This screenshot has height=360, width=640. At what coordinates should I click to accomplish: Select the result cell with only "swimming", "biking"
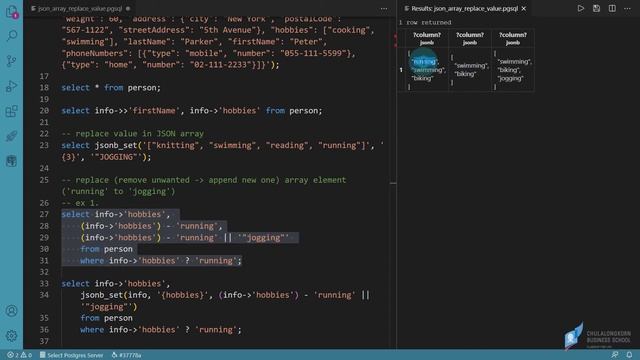point(470,69)
